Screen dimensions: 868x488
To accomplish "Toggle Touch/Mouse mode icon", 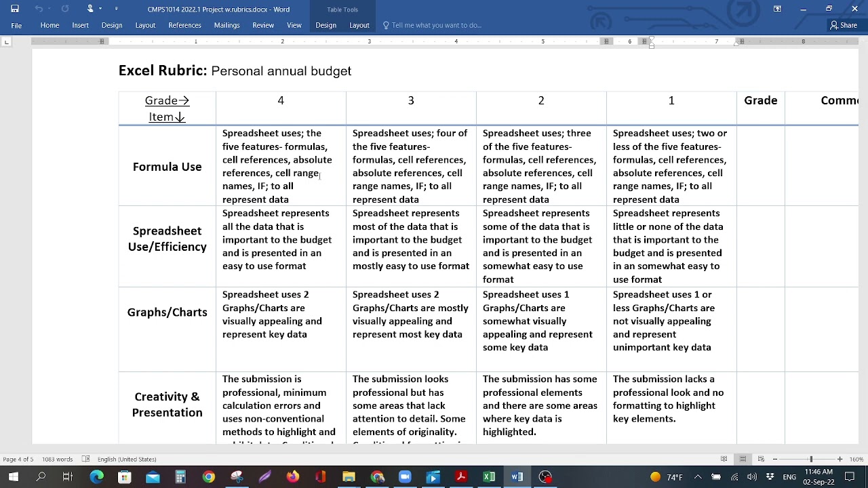I will [90, 9].
